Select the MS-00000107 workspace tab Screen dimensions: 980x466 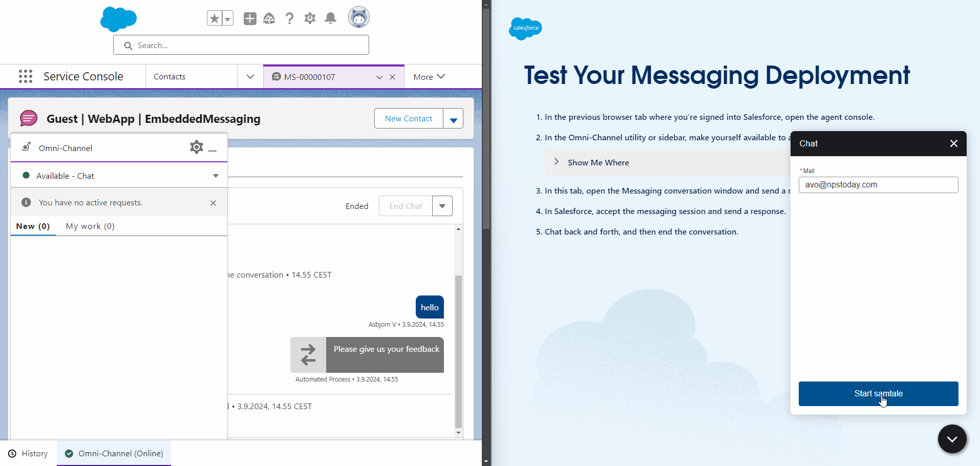[310, 77]
